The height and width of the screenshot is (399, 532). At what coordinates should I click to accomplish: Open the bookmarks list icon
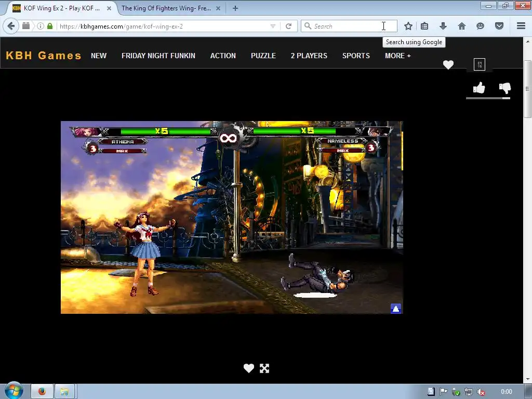424,26
